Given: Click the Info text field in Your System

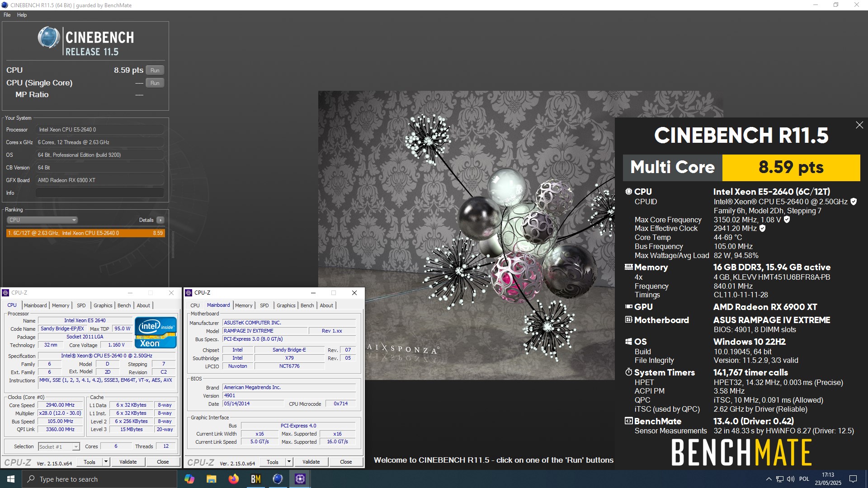Looking at the screenshot, I should (100, 193).
